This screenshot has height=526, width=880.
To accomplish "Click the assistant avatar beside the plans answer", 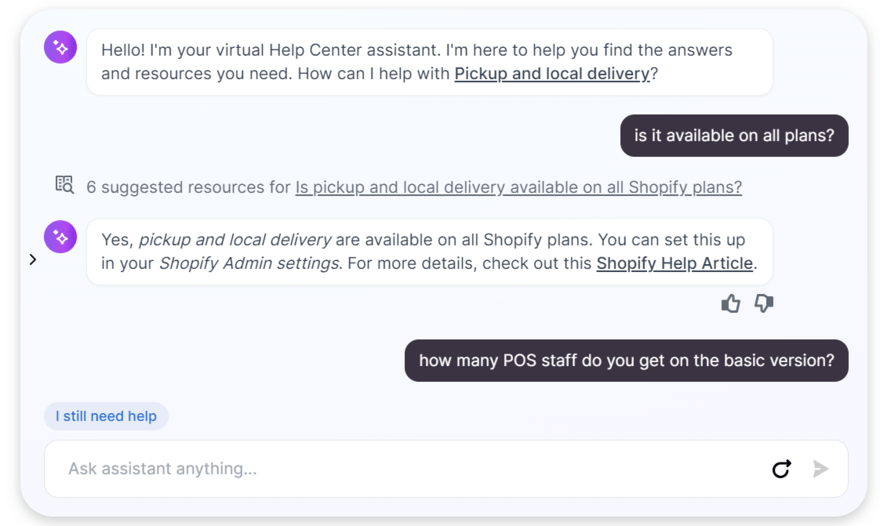I will (x=61, y=237).
